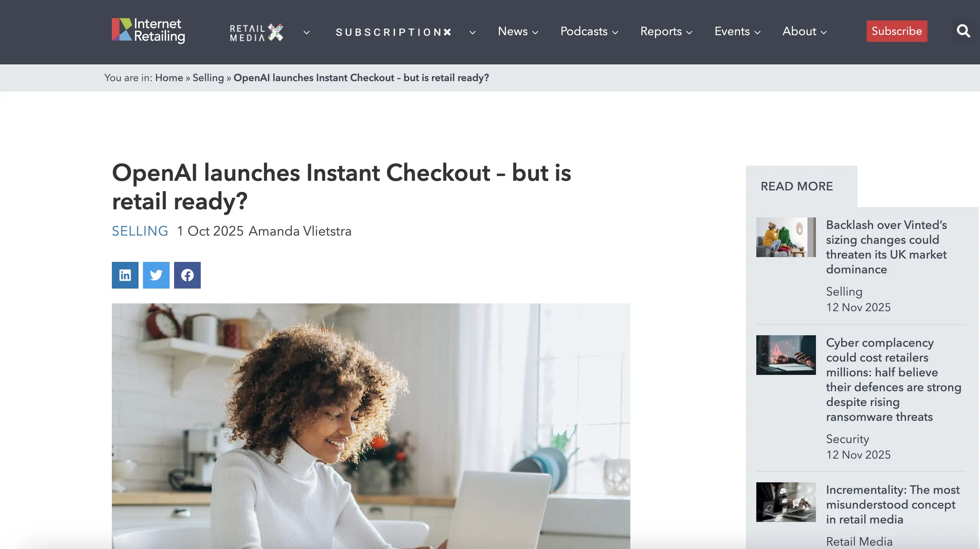Open the Reports menu
The height and width of the screenshot is (549, 980).
point(666,31)
